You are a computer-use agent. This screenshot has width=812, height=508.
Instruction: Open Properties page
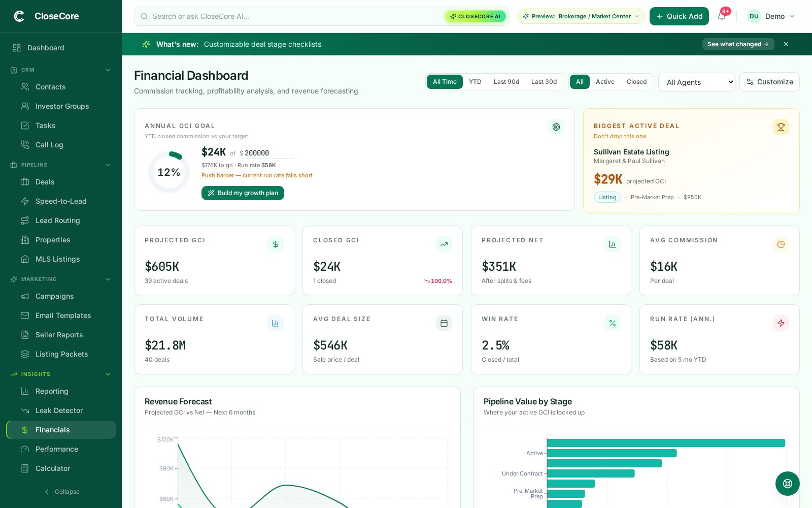click(61, 240)
